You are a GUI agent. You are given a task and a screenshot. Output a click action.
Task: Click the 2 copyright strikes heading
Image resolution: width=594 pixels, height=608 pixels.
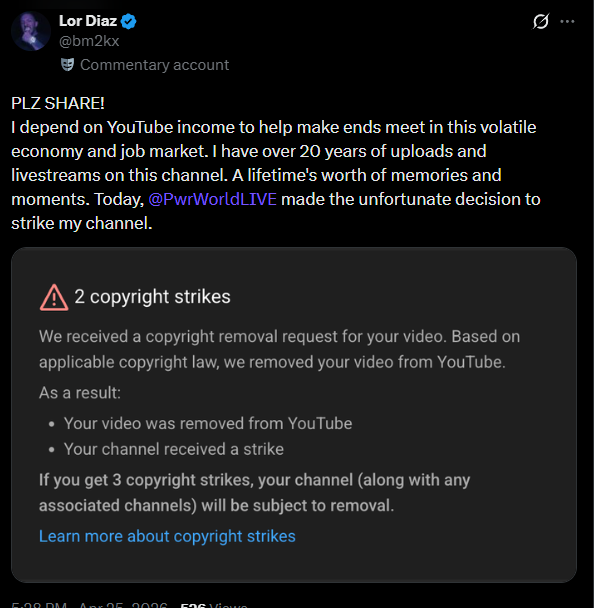152,297
